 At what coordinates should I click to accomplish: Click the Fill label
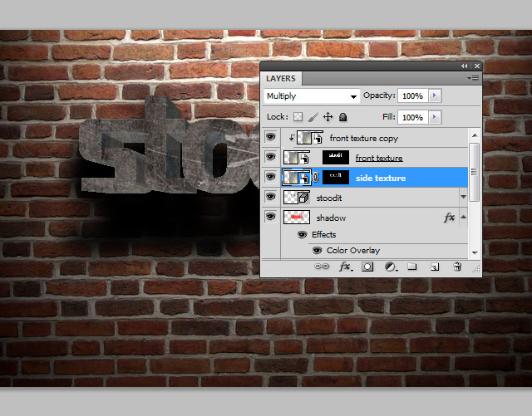click(x=388, y=117)
